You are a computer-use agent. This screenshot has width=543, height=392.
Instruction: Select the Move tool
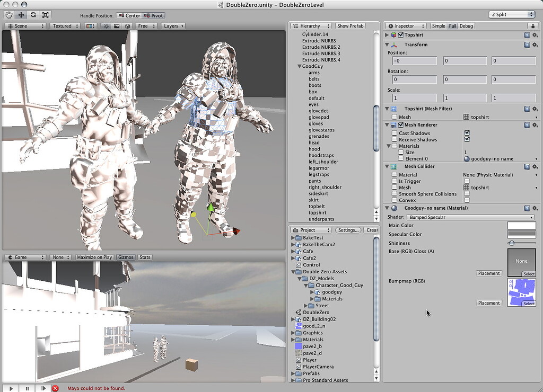21,15
